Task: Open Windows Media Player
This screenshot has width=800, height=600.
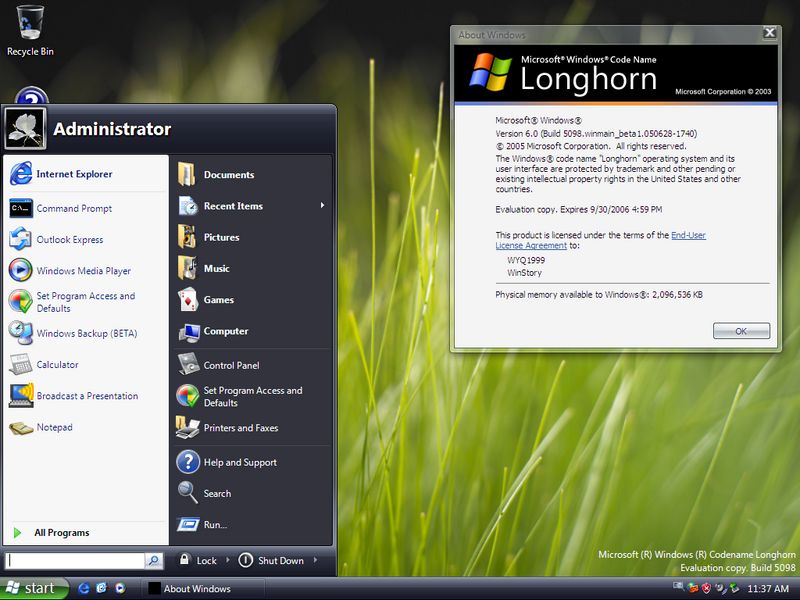Action: tap(83, 271)
